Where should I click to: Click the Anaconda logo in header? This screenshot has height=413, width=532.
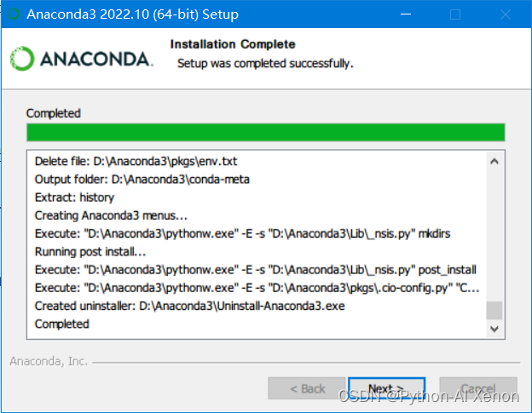82,59
